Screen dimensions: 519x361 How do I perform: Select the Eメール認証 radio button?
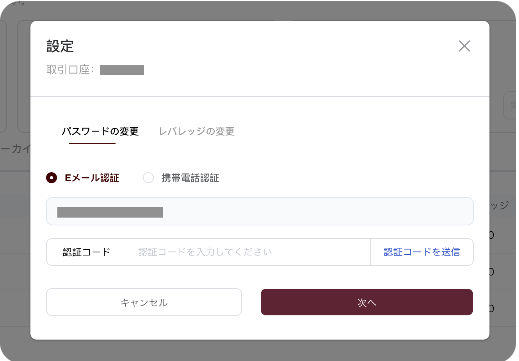click(x=51, y=178)
